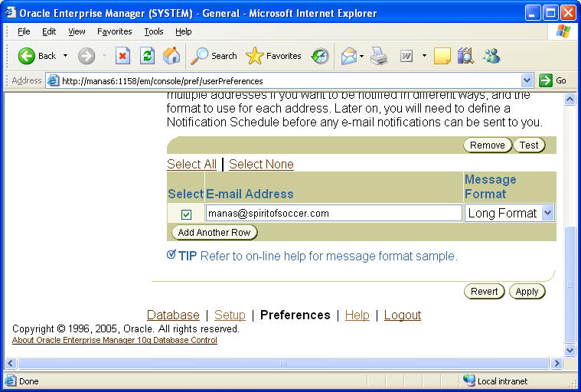
Task: Click the yellow Discuss note icon
Action: click(x=442, y=56)
